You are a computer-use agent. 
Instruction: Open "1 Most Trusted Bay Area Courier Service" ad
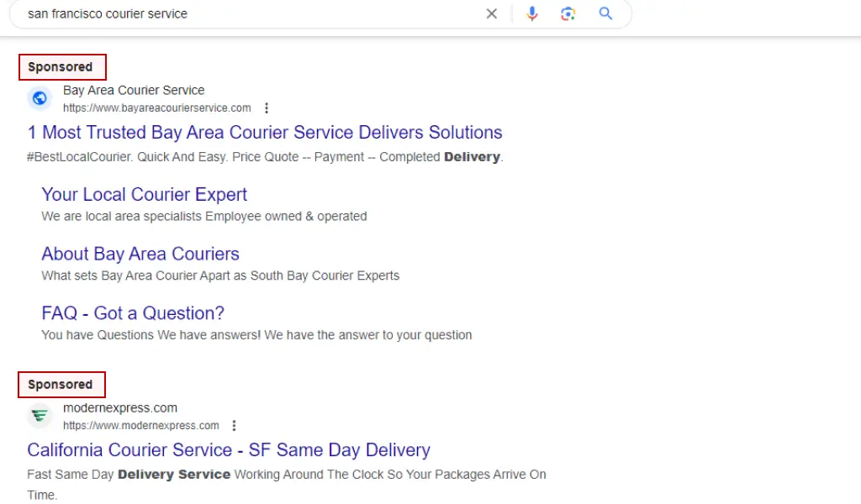[265, 132]
